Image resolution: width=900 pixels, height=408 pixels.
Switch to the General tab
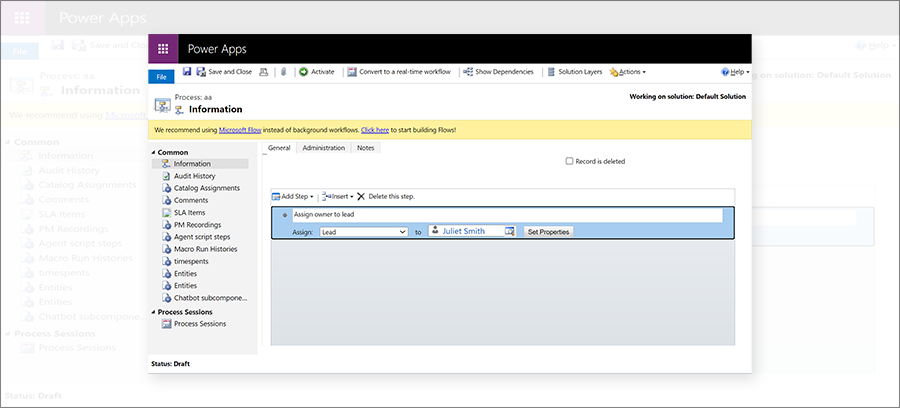(279, 147)
